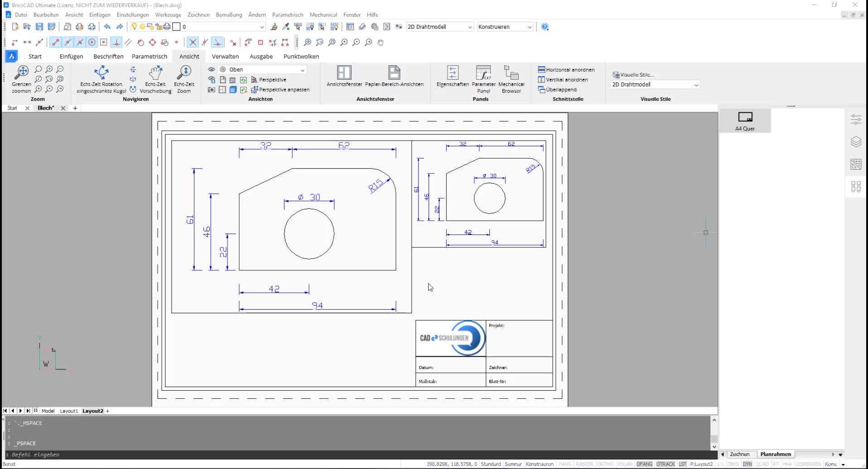The image size is (868, 469).
Task: Toggle endpoint entity snap
Action: (x=55, y=42)
